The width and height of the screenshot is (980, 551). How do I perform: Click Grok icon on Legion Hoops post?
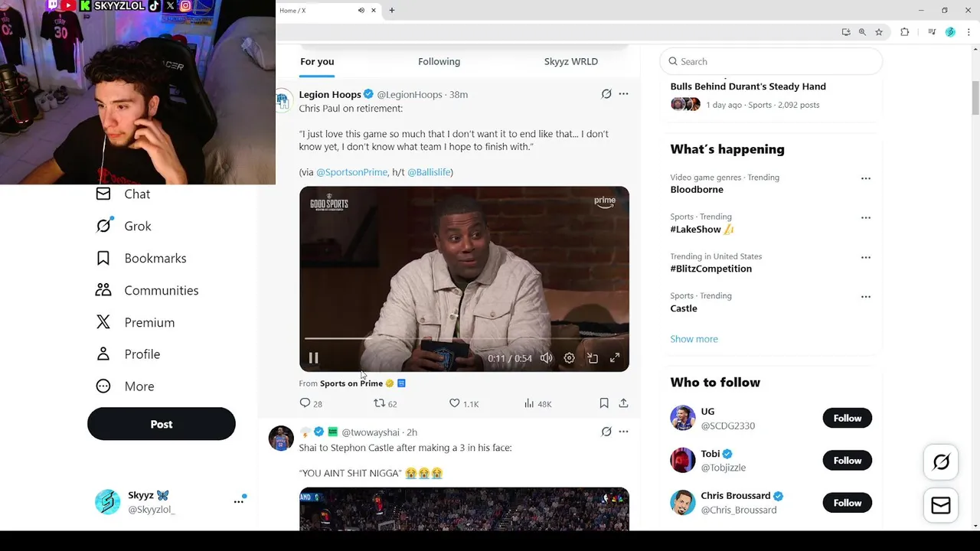tap(606, 94)
